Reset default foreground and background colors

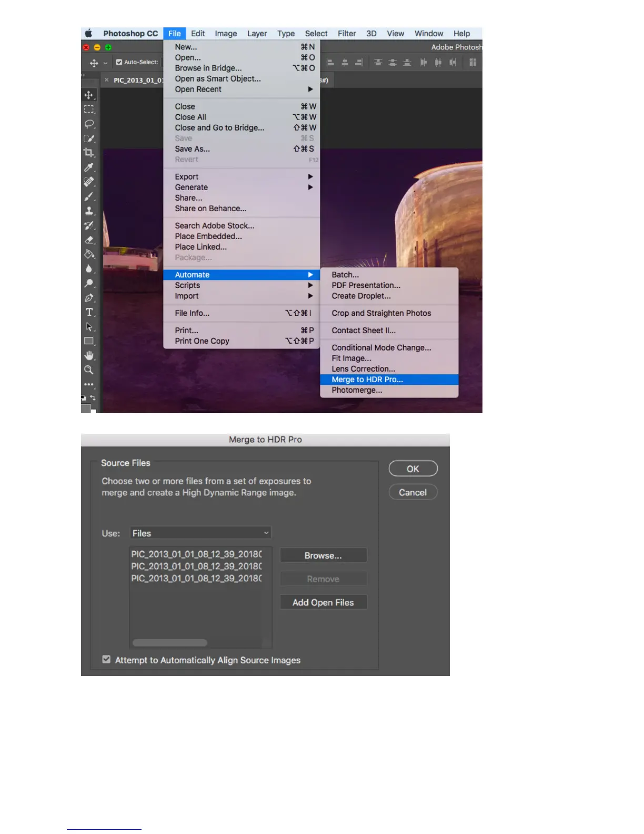[83, 398]
